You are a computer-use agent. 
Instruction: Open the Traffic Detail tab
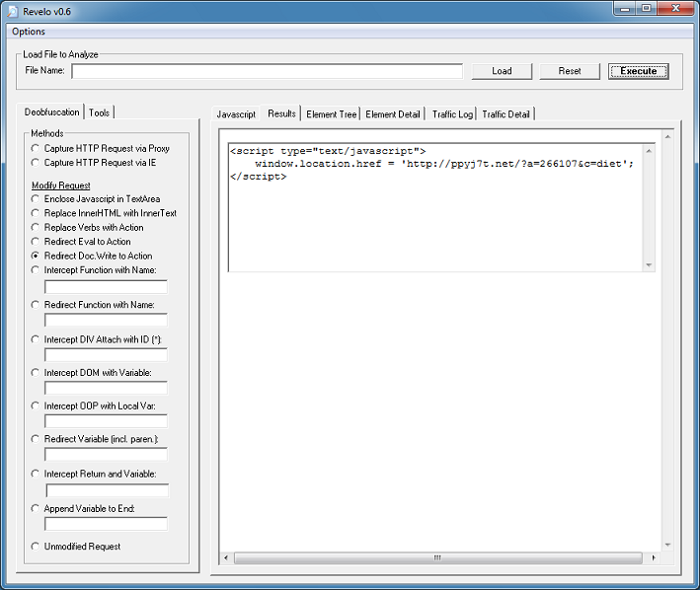tap(506, 114)
